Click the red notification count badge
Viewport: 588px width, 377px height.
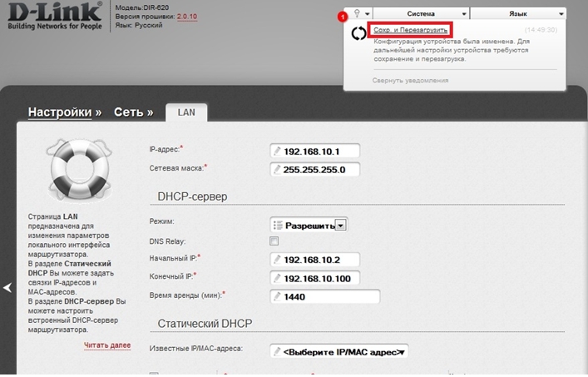point(342,17)
